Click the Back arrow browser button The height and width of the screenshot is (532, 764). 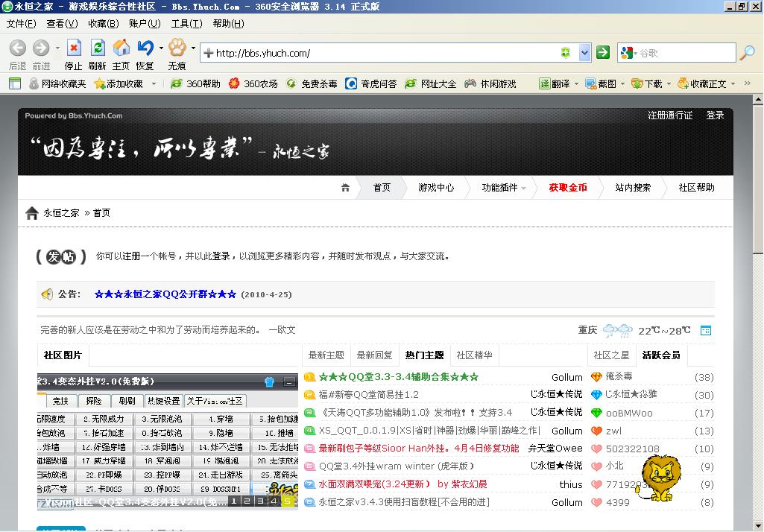[18, 48]
